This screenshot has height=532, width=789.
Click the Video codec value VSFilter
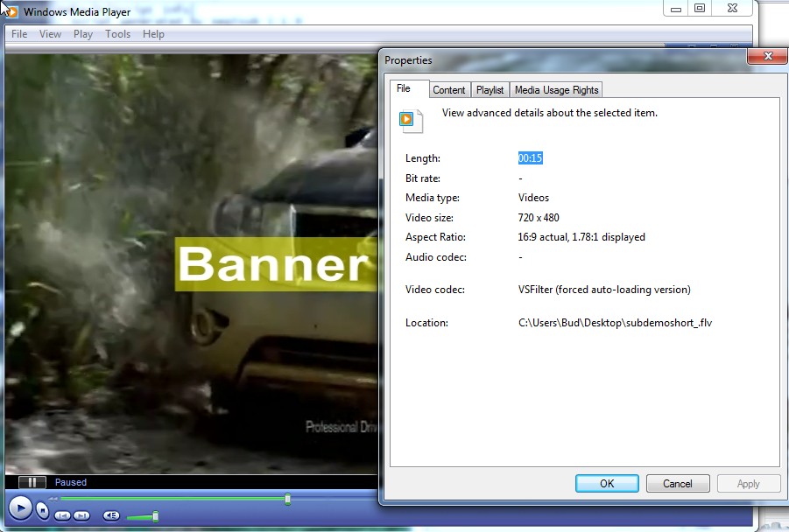pyautogui.click(x=604, y=290)
